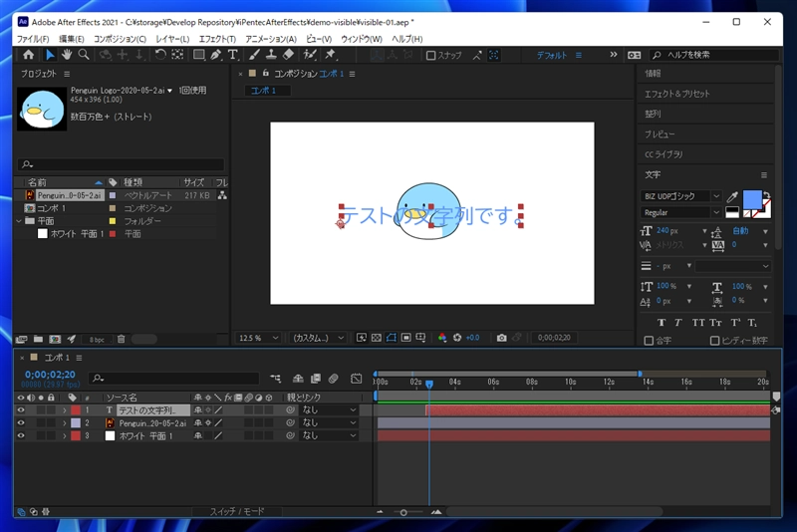Reset exposure icon in the viewer footer
Image resolution: width=797 pixels, height=532 pixels.
[x=457, y=338]
